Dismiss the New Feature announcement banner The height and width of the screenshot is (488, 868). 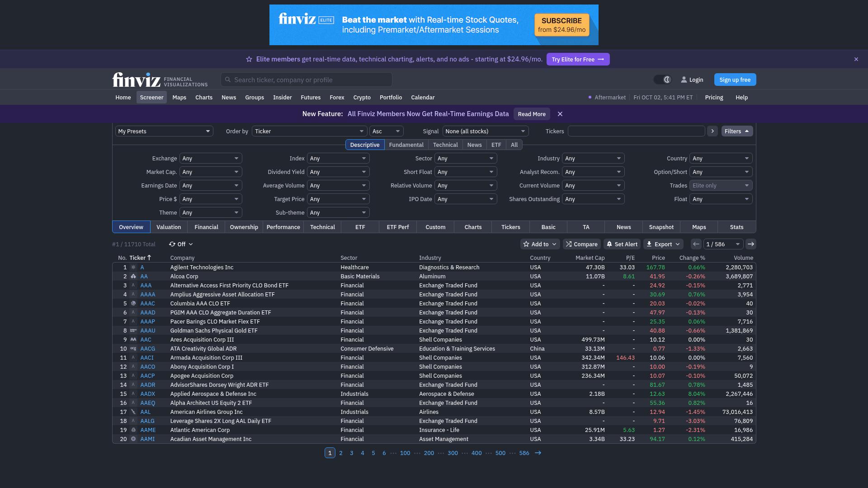pos(560,114)
